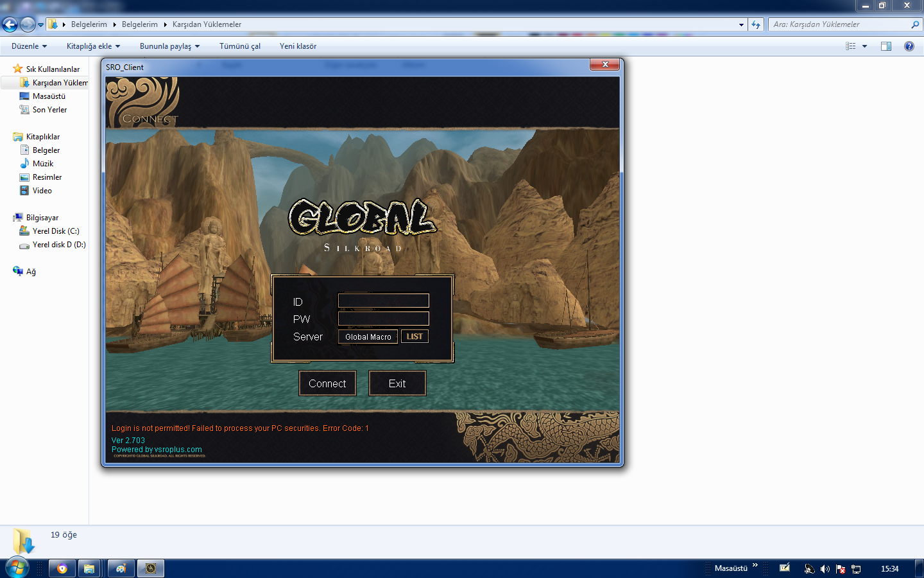The height and width of the screenshot is (578, 924).
Task: Open the Action Center flag icon
Action: (x=841, y=569)
